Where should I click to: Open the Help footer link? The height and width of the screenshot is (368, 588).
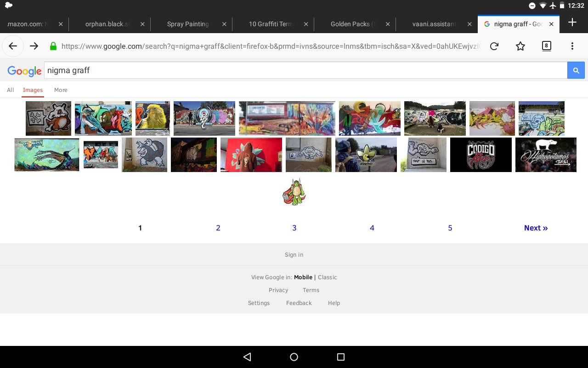click(334, 303)
